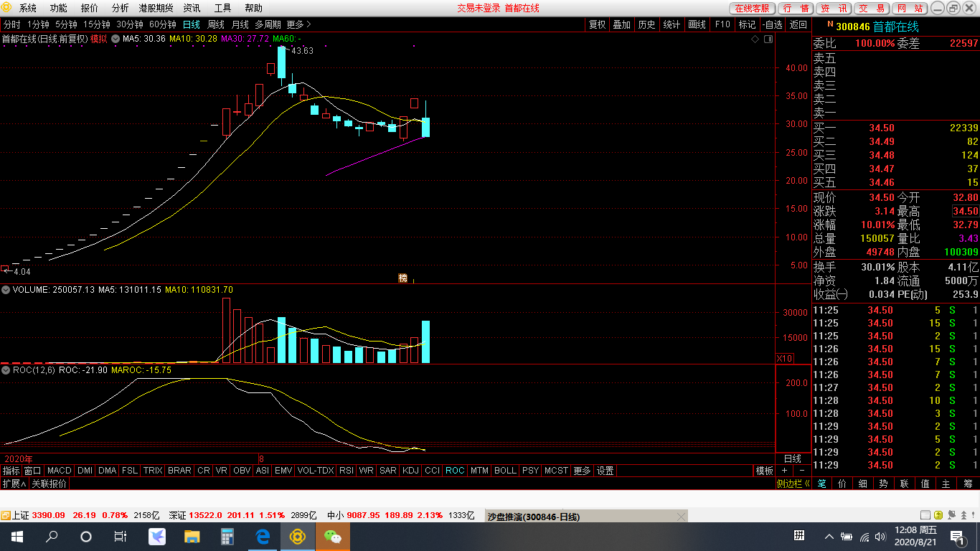Switch to the 周线 chart period
This screenshot has width=980, height=551.
tap(216, 24)
